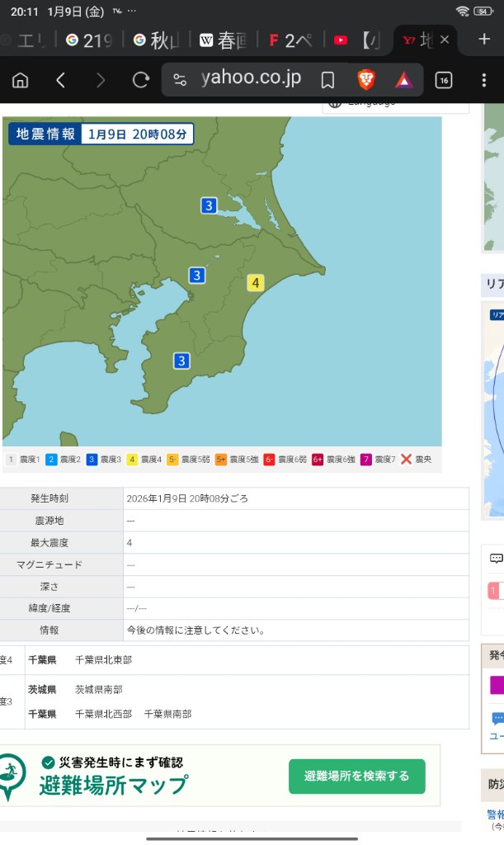This screenshot has width=504, height=845.
Task: Go back to the previous page
Action: click(60, 80)
